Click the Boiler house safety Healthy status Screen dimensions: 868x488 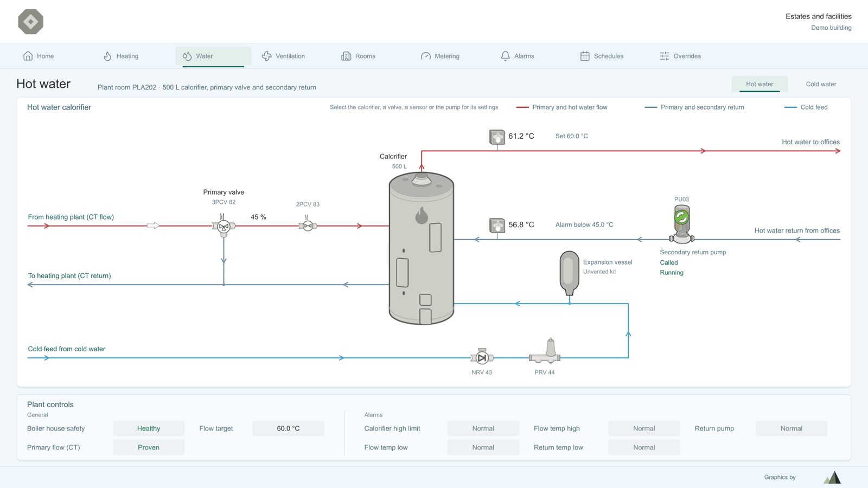149,428
